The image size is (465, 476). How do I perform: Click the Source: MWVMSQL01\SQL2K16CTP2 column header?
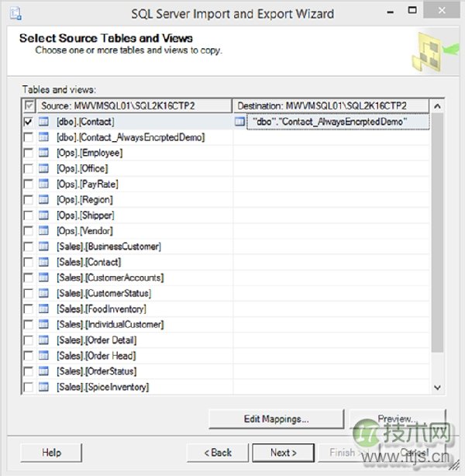[134, 105]
